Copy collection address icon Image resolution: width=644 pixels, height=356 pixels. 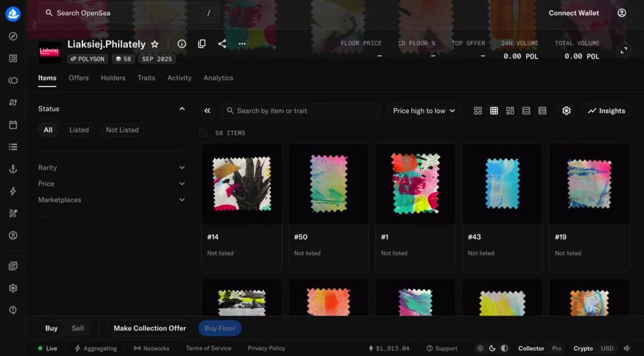coord(202,43)
